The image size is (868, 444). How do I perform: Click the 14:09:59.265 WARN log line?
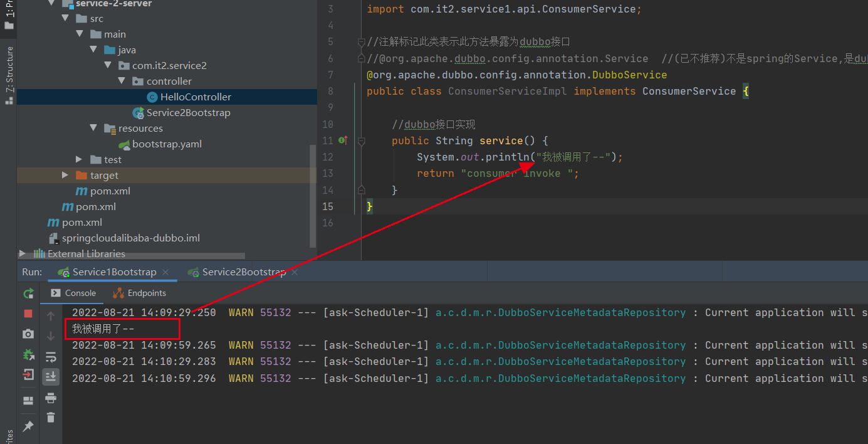(470, 346)
